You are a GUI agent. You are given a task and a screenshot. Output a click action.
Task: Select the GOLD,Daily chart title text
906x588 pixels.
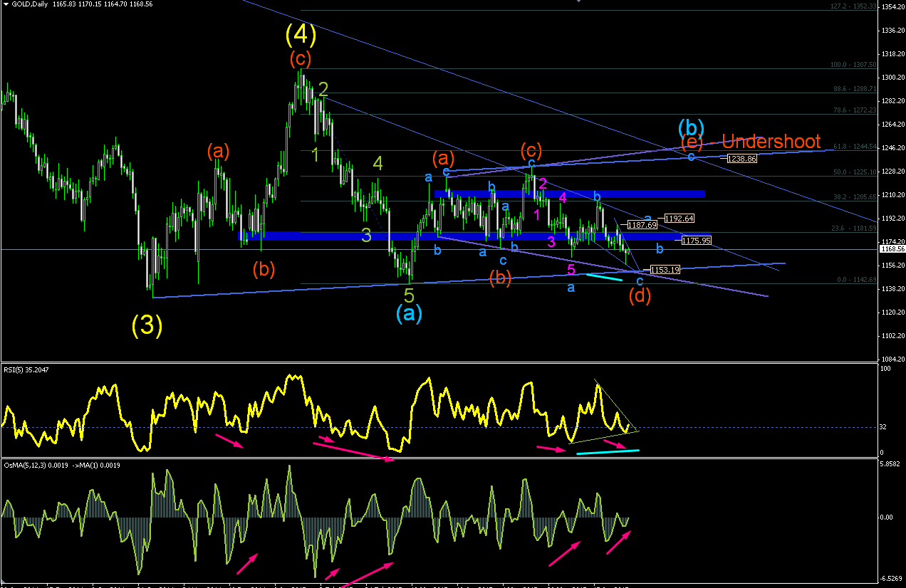coord(31,4)
